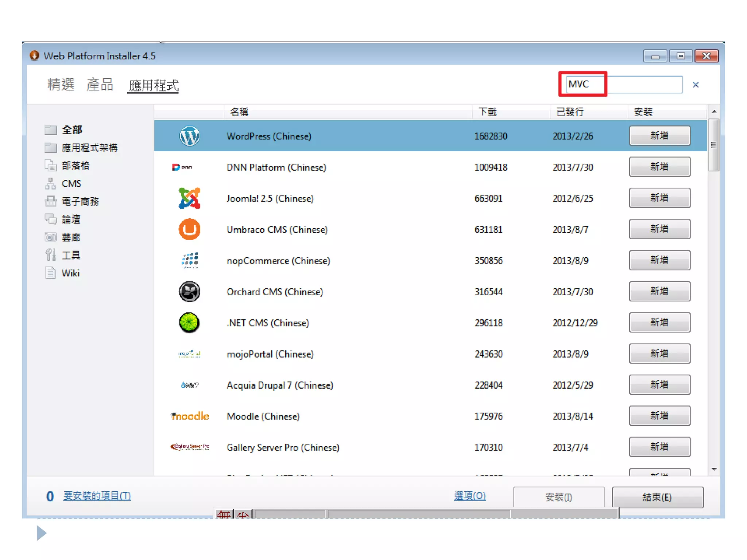The image size is (747, 560).
Task: Click the Joomla! 2.5 logo icon
Action: [x=189, y=198]
